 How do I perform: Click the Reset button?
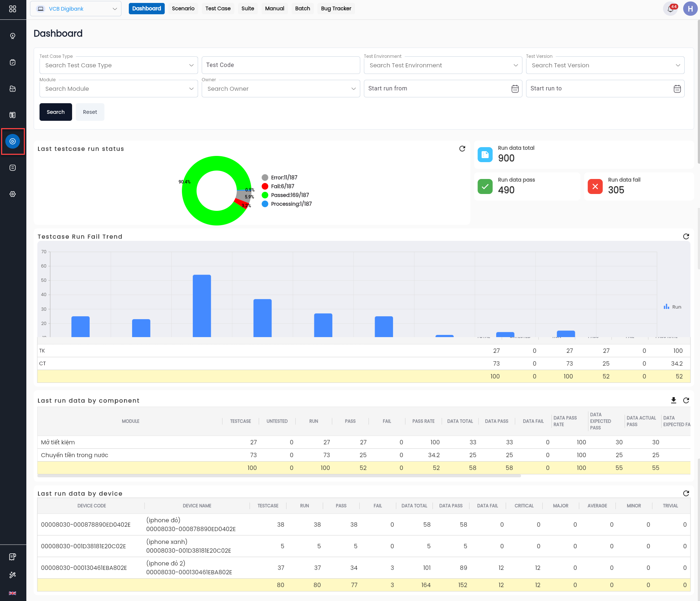tap(90, 112)
